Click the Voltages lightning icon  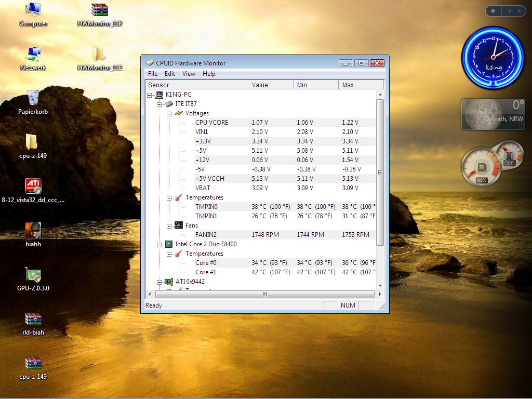point(179,113)
